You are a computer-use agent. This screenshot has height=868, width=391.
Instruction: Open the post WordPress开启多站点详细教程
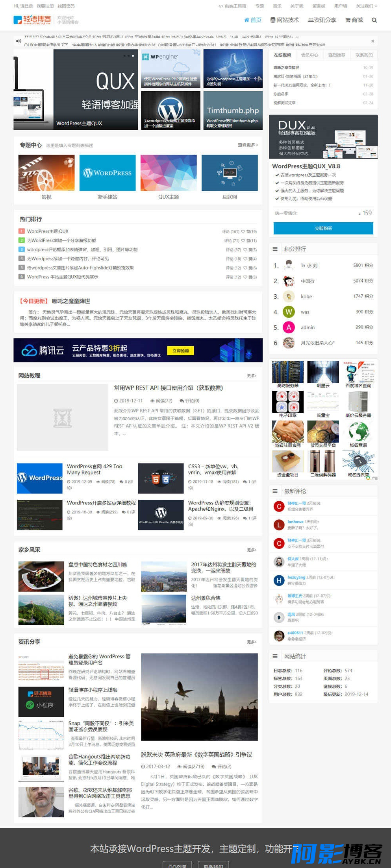101,503
